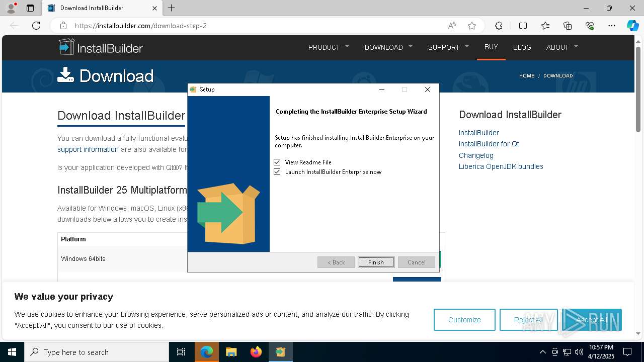Viewport: 644px width, 362px height.
Task: Open Edge settings and more menu
Action: coord(612,26)
